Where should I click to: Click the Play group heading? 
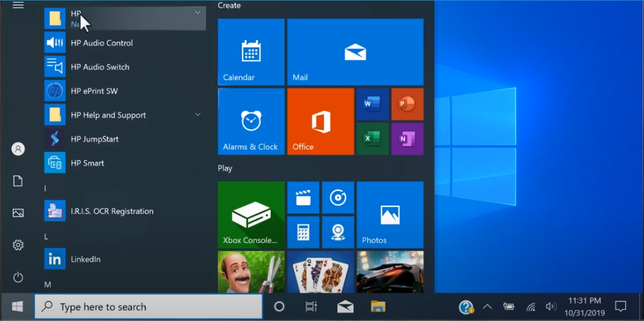(x=225, y=168)
